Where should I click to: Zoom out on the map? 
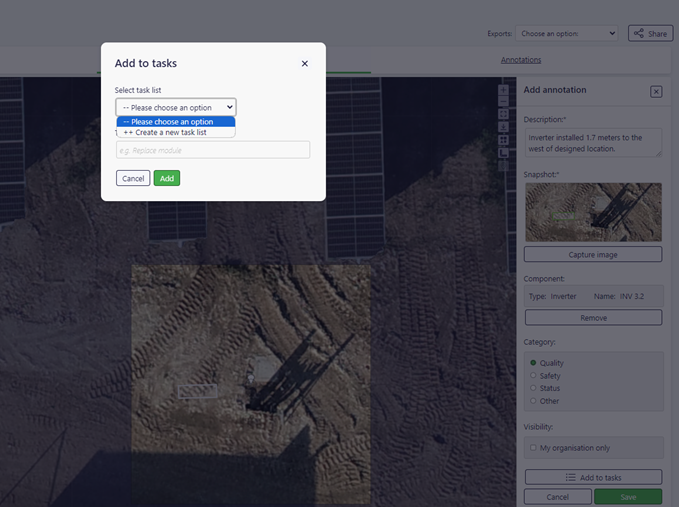click(503, 102)
